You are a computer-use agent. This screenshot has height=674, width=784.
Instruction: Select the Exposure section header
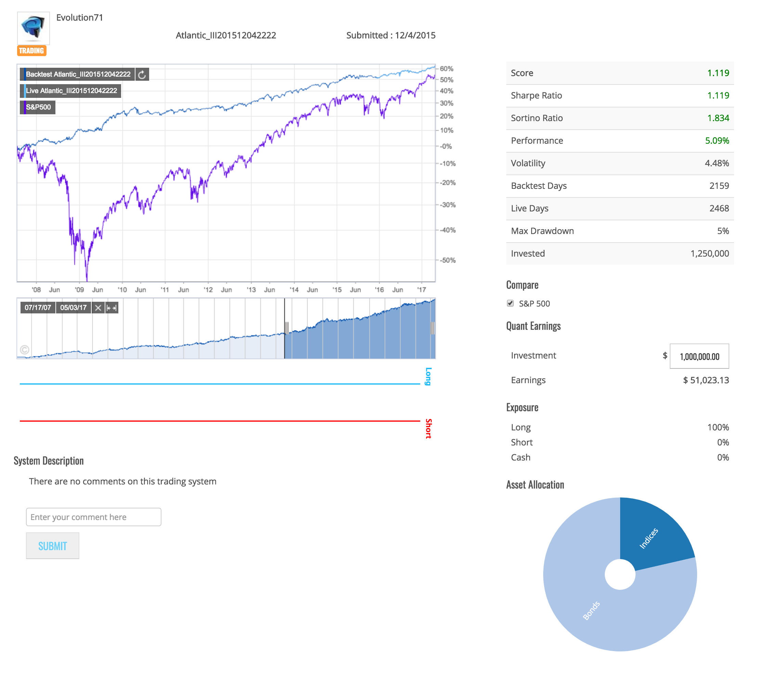522,407
